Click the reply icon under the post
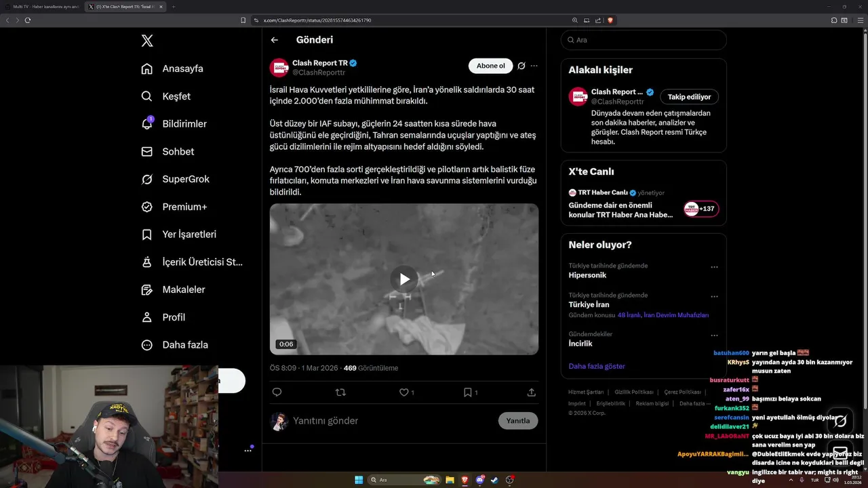This screenshot has height=488, width=868. tap(277, 392)
